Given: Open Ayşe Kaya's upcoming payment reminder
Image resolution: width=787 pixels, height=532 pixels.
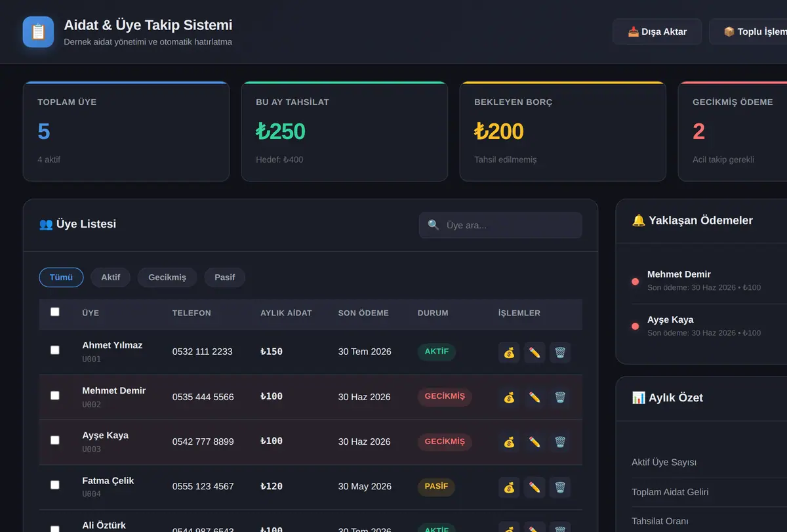Looking at the screenshot, I should 709,326.
